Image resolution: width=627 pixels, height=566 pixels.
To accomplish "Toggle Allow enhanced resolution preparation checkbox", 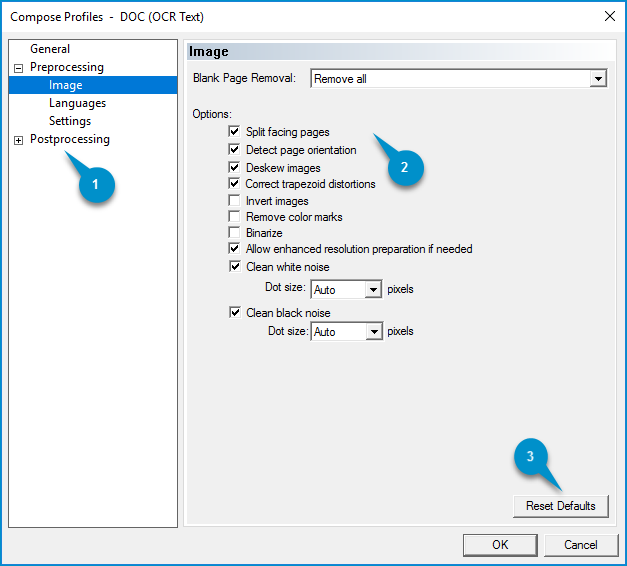I will pyautogui.click(x=234, y=248).
